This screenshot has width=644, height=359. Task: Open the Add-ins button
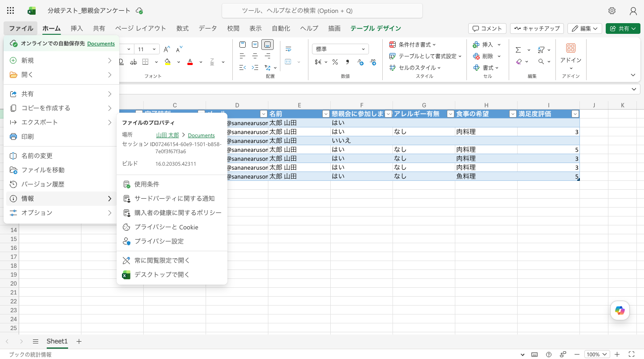pyautogui.click(x=571, y=56)
